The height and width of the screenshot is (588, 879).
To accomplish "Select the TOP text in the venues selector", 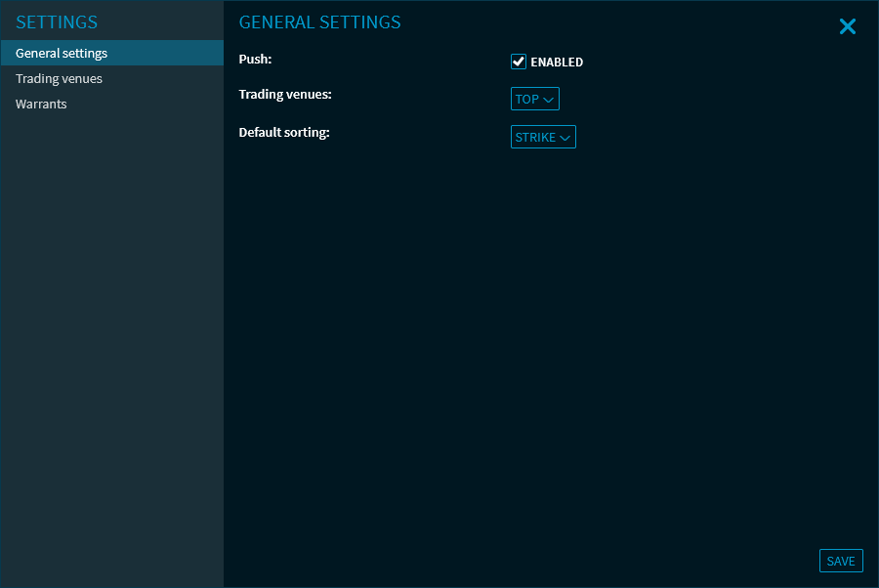I will click(x=526, y=100).
